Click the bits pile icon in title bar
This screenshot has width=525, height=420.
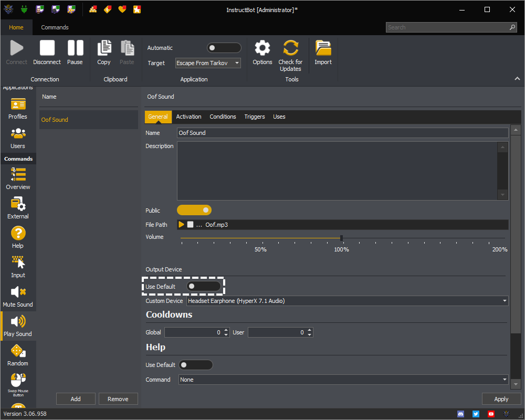(x=93, y=9)
